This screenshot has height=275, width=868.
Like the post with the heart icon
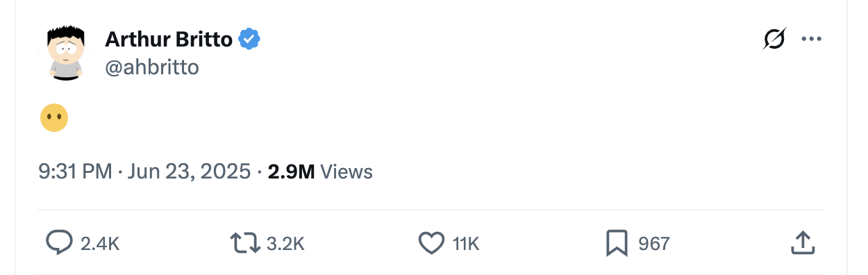coord(431,243)
